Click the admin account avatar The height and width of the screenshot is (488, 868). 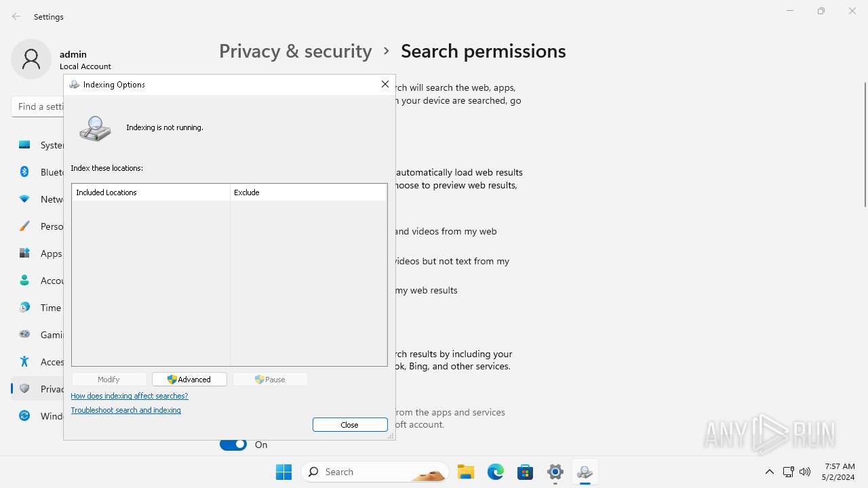(x=31, y=59)
